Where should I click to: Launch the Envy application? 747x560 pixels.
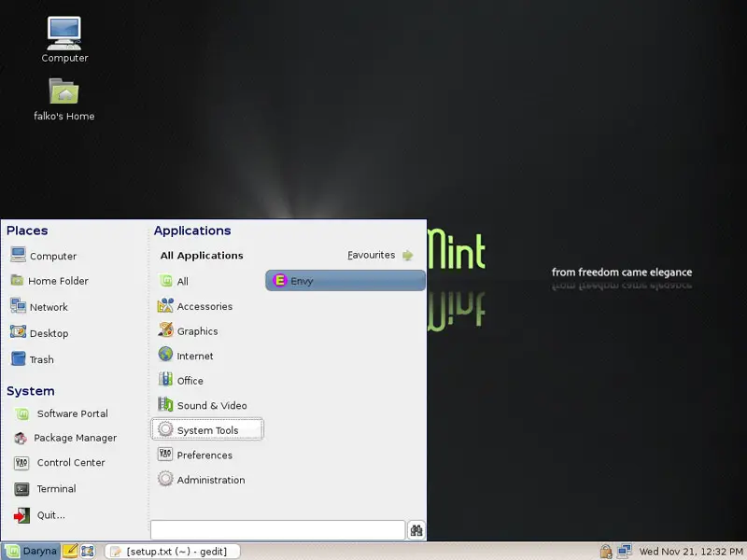coord(345,281)
